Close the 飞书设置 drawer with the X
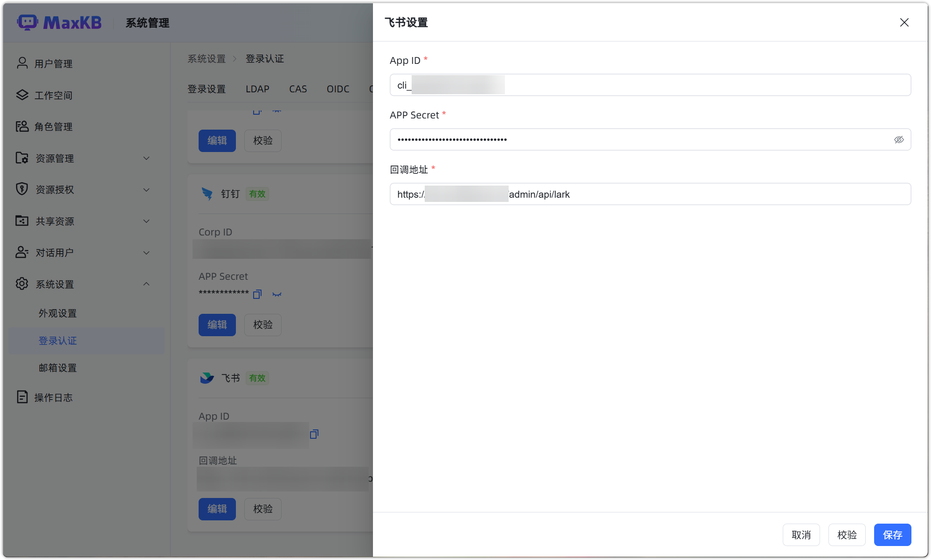The image size is (931, 560). click(x=904, y=22)
